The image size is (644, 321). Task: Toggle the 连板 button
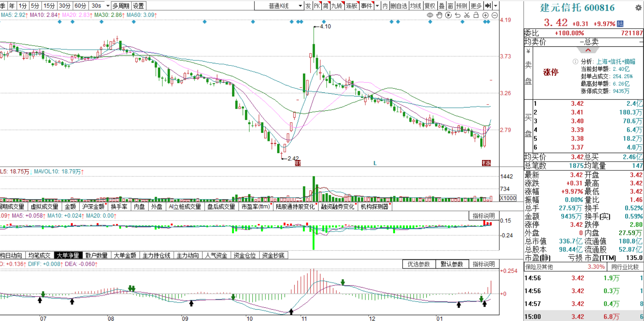(352, 6)
